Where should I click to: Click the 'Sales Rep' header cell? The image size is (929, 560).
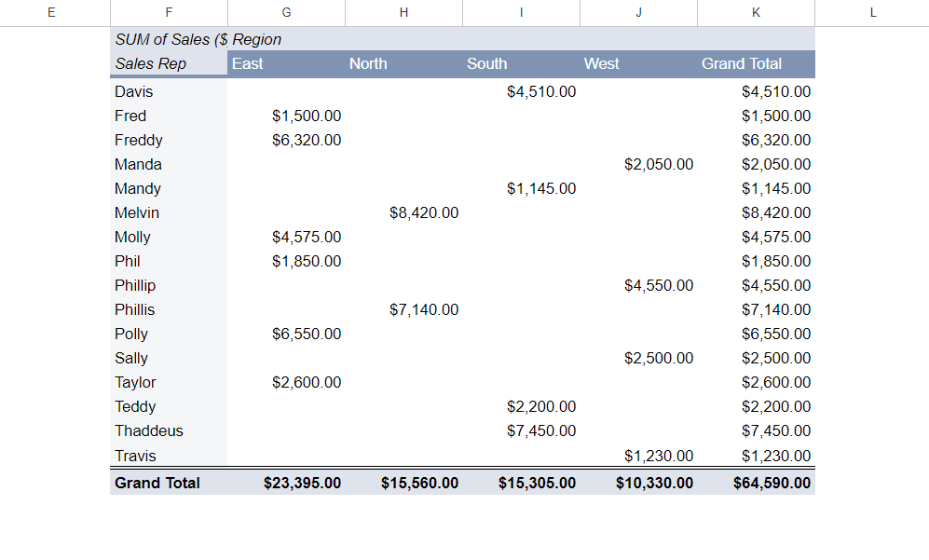tap(169, 63)
